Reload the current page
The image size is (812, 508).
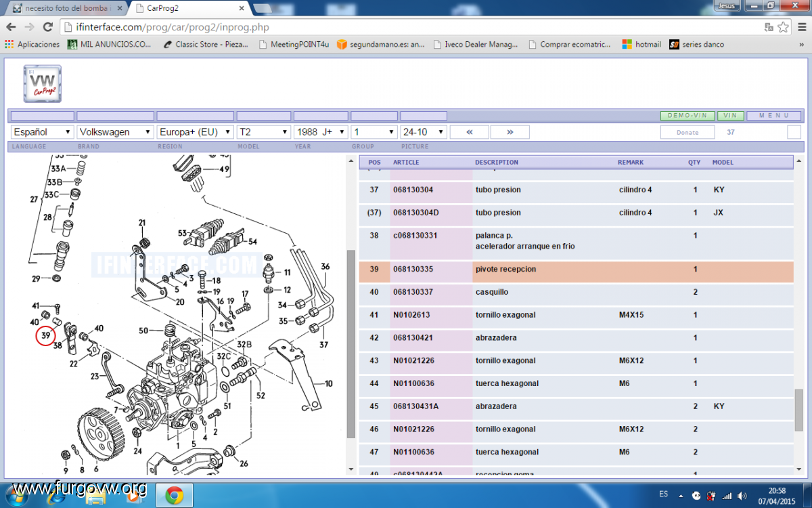point(47,27)
